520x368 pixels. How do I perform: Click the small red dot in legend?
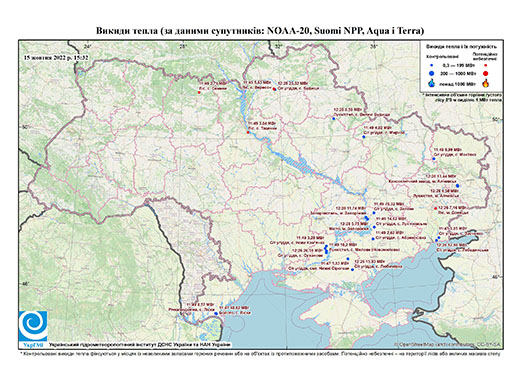[486, 66]
